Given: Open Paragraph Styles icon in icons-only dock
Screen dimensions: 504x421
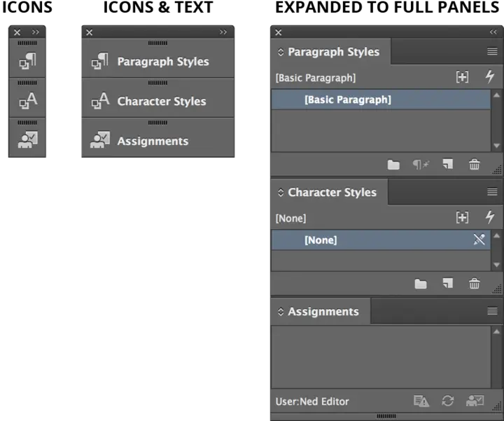Looking at the screenshot, I should pos(27,61).
